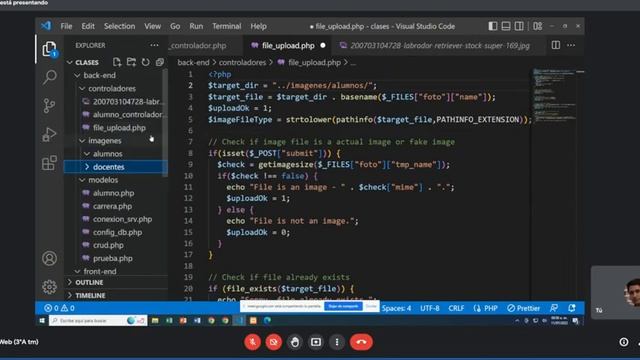Change Spaces: 4 indentation setting
Image resolution: width=640 pixels, height=360 pixels.
pos(396,308)
